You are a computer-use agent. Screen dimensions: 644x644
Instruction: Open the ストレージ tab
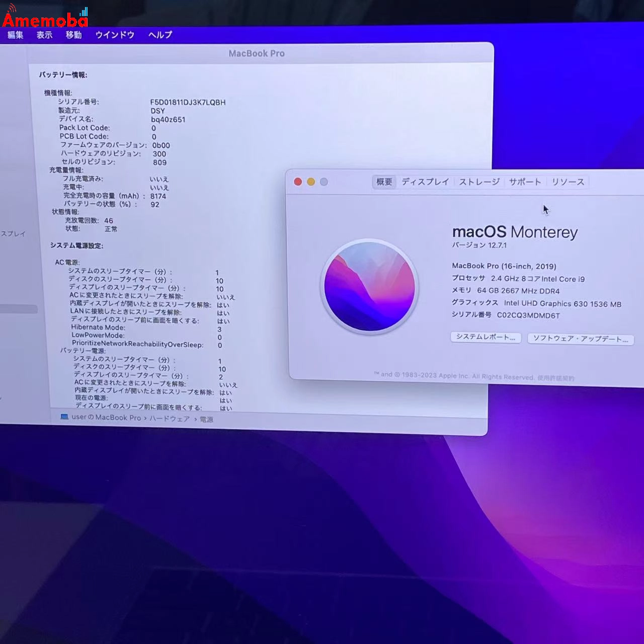click(x=479, y=182)
